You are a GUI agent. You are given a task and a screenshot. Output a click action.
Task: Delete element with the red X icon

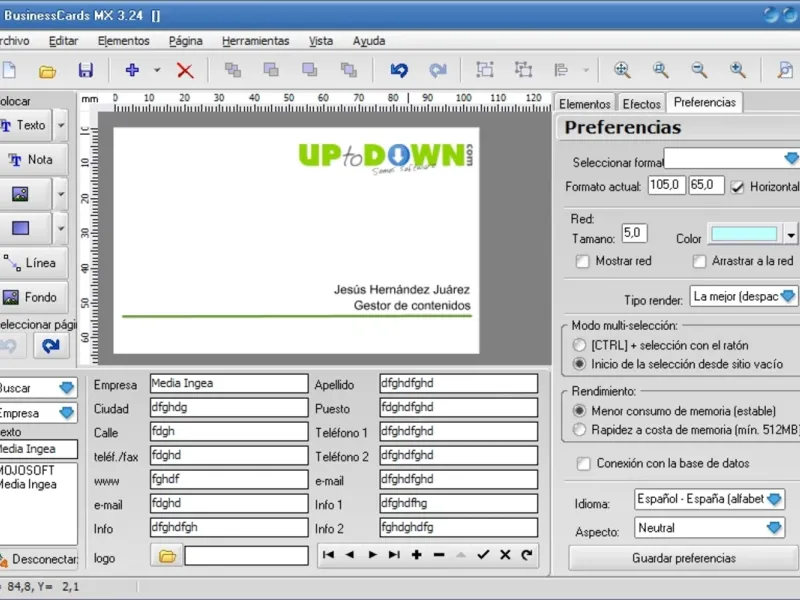(185, 70)
